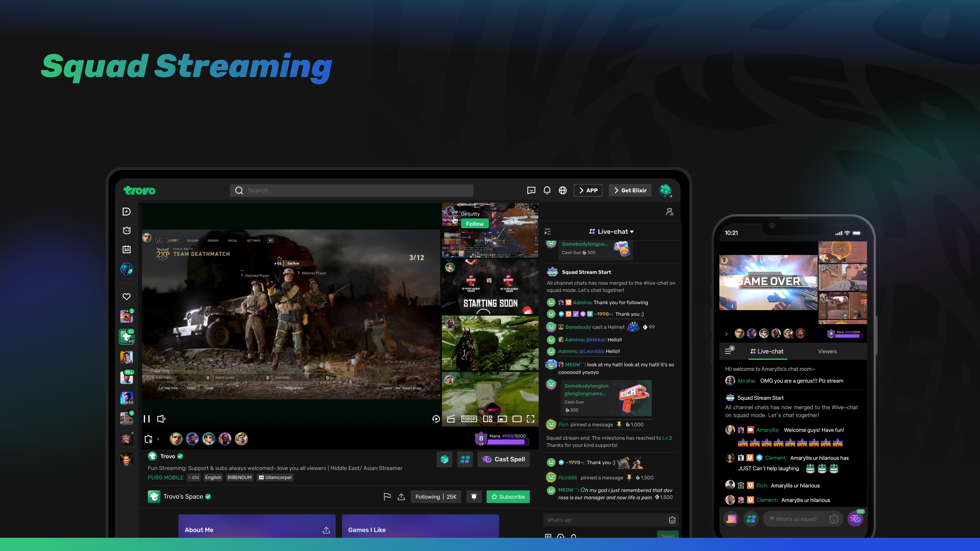Viewport: 980px width, 551px height.
Task: Click the Search input field
Action: [351, 190]
